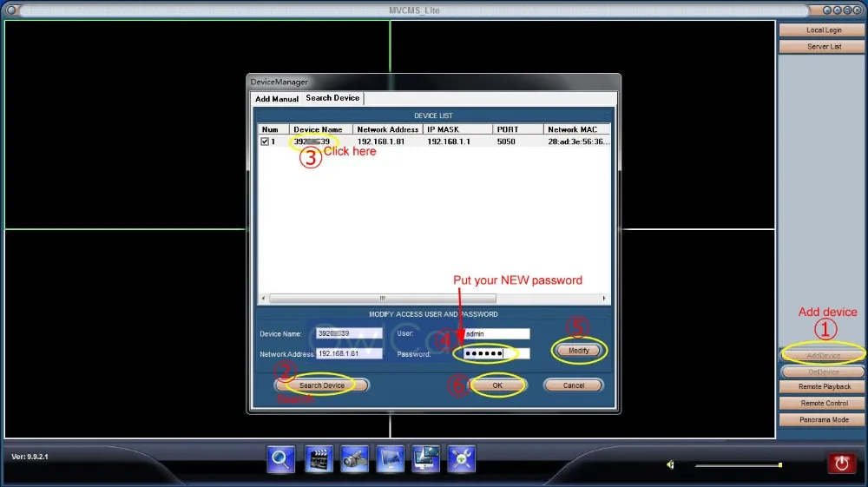
Task: Toggle checkbox for device row 1
Action: [x=265, y=141]
